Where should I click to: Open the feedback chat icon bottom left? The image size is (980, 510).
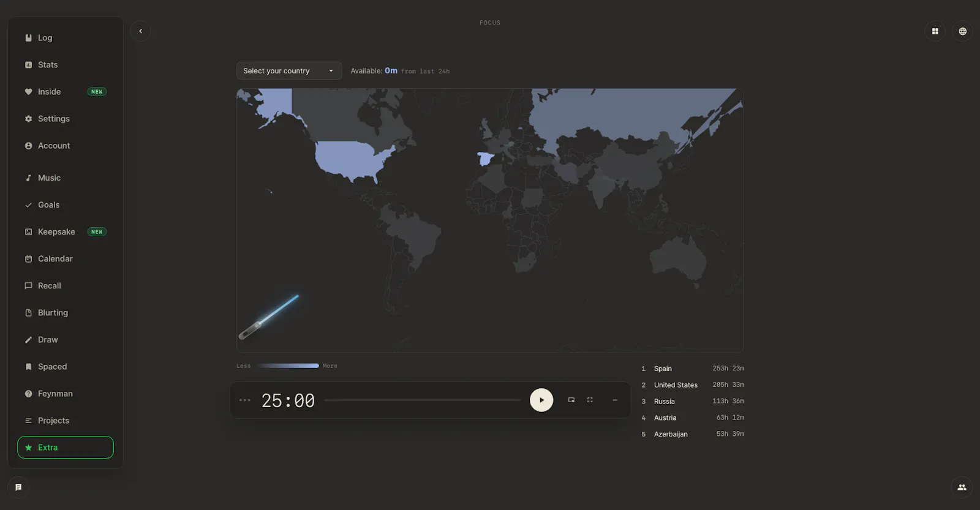(x=18, y=487)
